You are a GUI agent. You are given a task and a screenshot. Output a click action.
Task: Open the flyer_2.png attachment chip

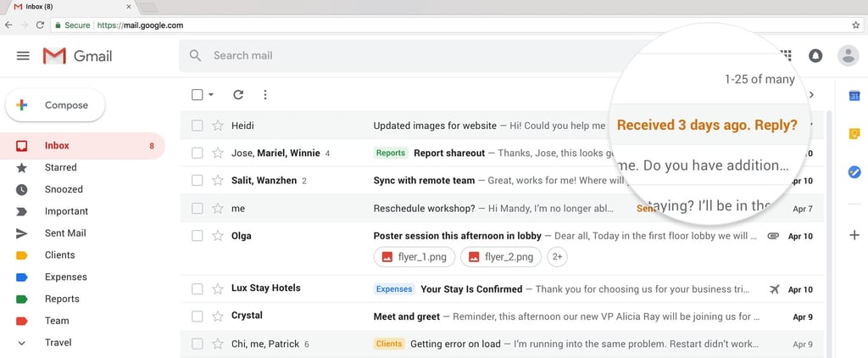501,257
